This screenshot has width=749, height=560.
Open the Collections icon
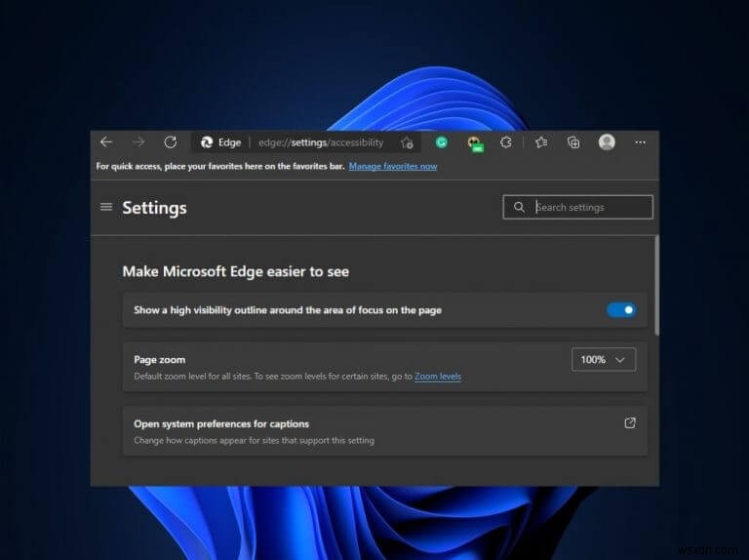point(573,141)
